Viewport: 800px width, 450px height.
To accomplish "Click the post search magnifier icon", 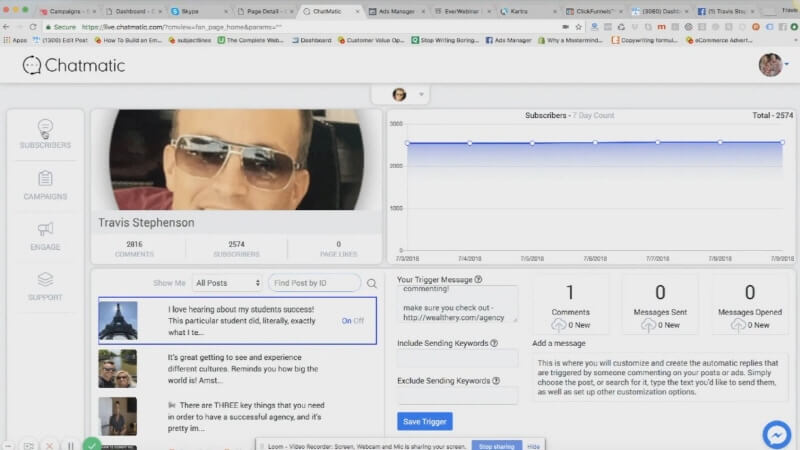I will [372, 283].
